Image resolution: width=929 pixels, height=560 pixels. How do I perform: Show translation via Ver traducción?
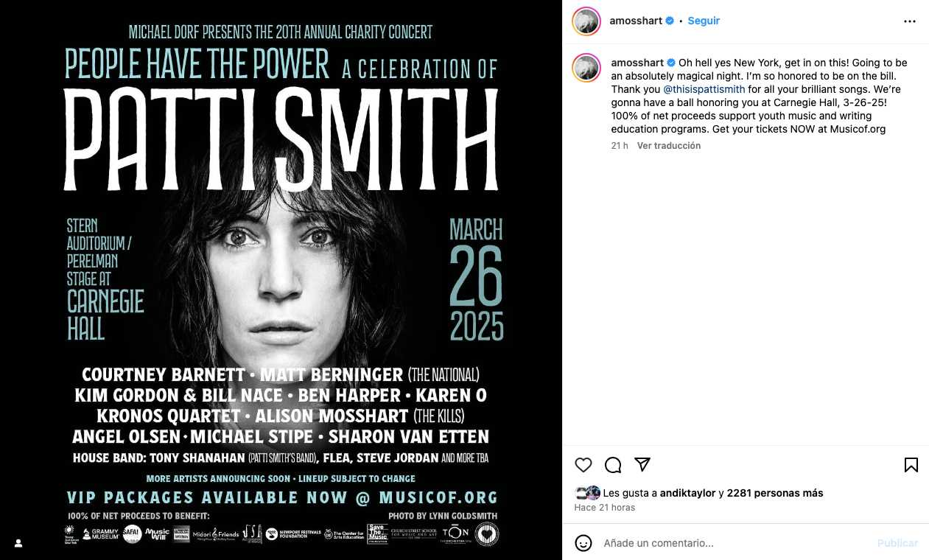coord(668,145)
